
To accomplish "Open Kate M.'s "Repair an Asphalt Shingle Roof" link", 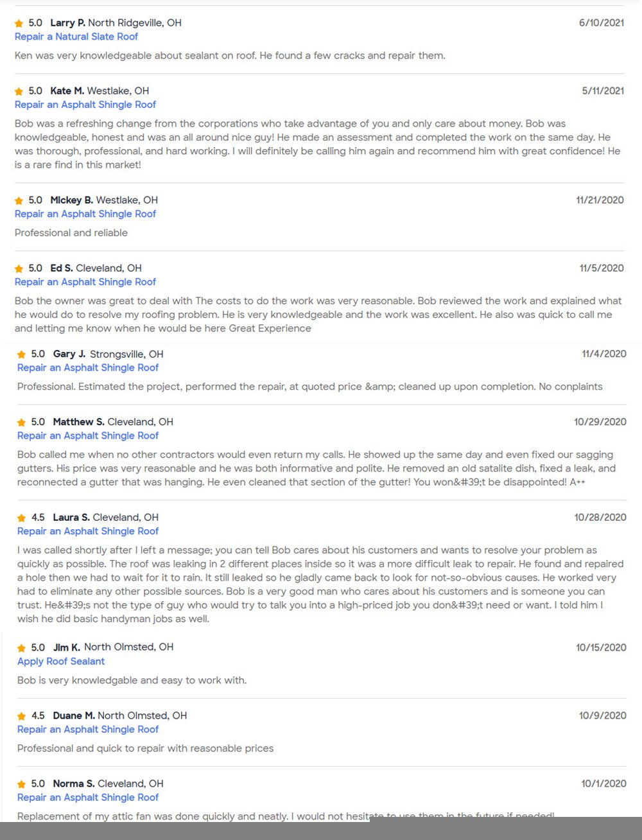I will coord(85,105).
